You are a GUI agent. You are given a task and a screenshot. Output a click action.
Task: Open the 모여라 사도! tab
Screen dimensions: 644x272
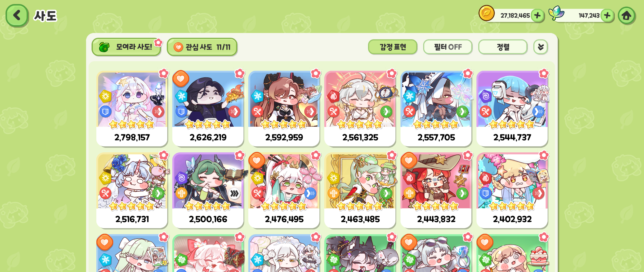pos(127,47)
